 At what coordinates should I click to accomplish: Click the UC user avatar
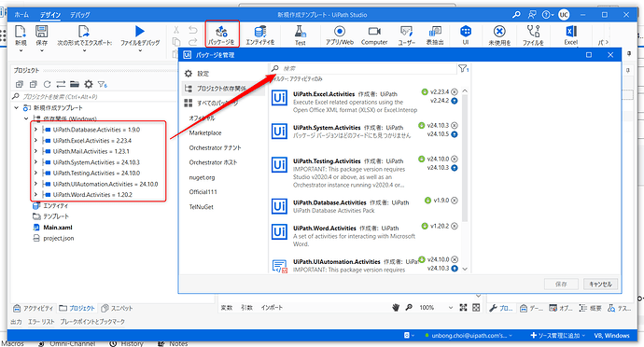tap(564, 15)
